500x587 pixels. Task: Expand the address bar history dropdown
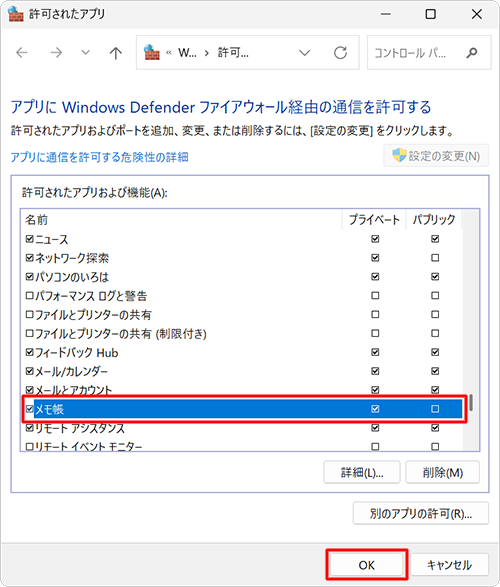[305, 53]
